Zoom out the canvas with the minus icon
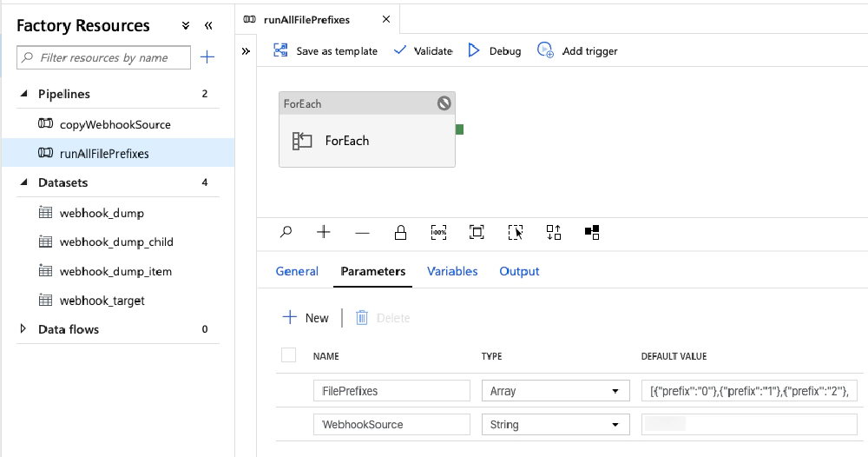The width and height of the screenshot is (868, 457). [x=362, y=233]
